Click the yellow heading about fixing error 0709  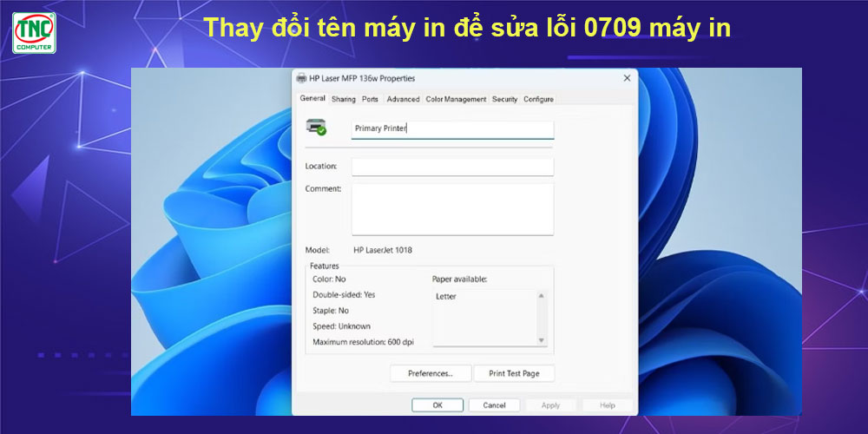[467, 29]
